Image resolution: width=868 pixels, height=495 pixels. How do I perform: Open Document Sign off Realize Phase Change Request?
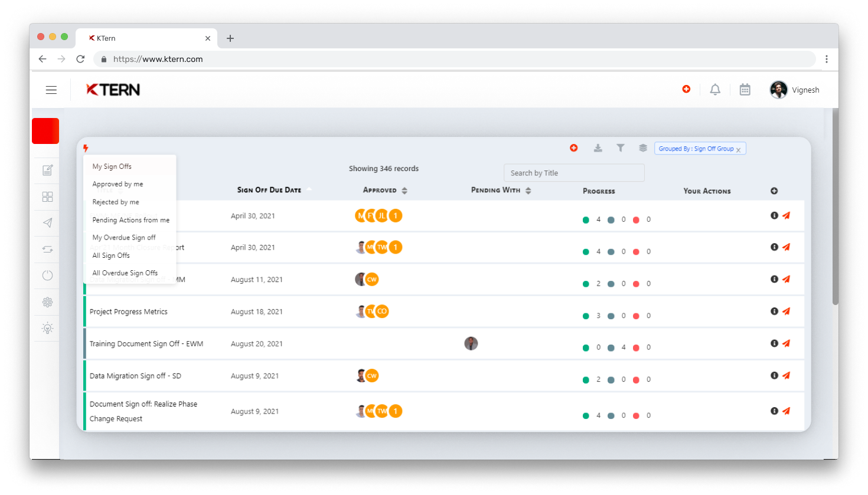(143, 411)
